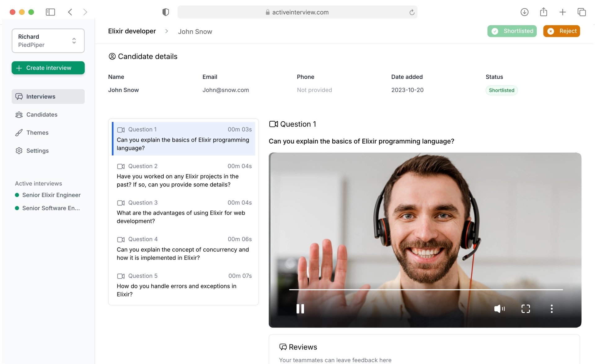595x364 pixels.
Task: Click the video camera icon on Question 1
Action: 120,129
